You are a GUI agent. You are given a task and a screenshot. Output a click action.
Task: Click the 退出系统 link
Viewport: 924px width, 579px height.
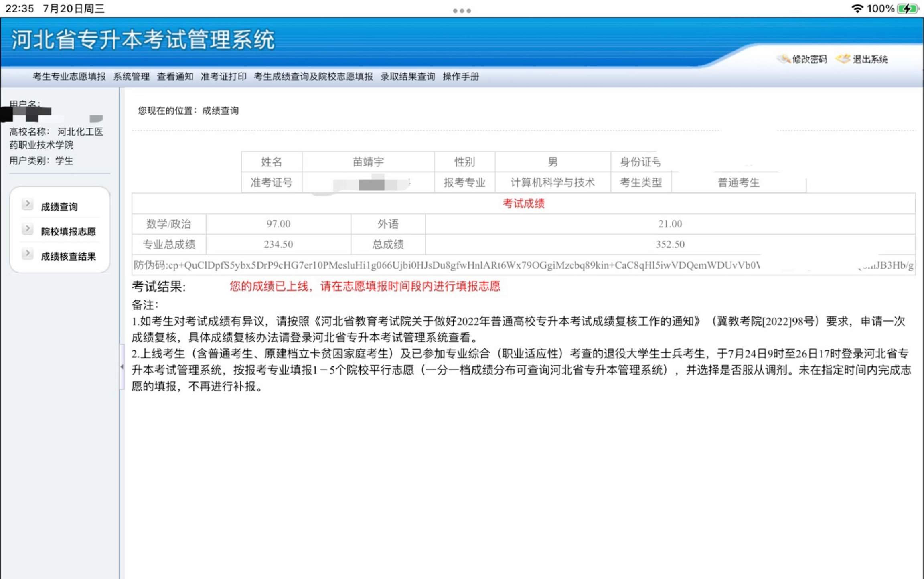pyautogui.click(x=869, y=59)
